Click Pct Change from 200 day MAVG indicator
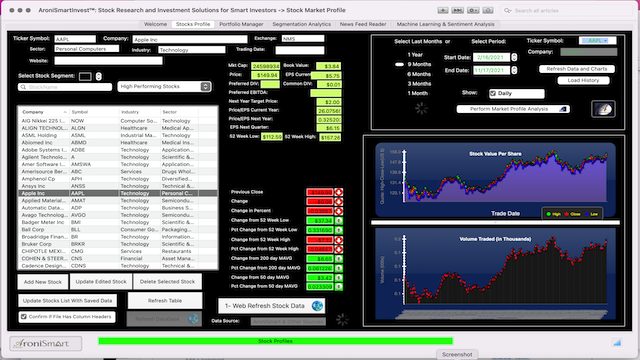 [339, 268]
